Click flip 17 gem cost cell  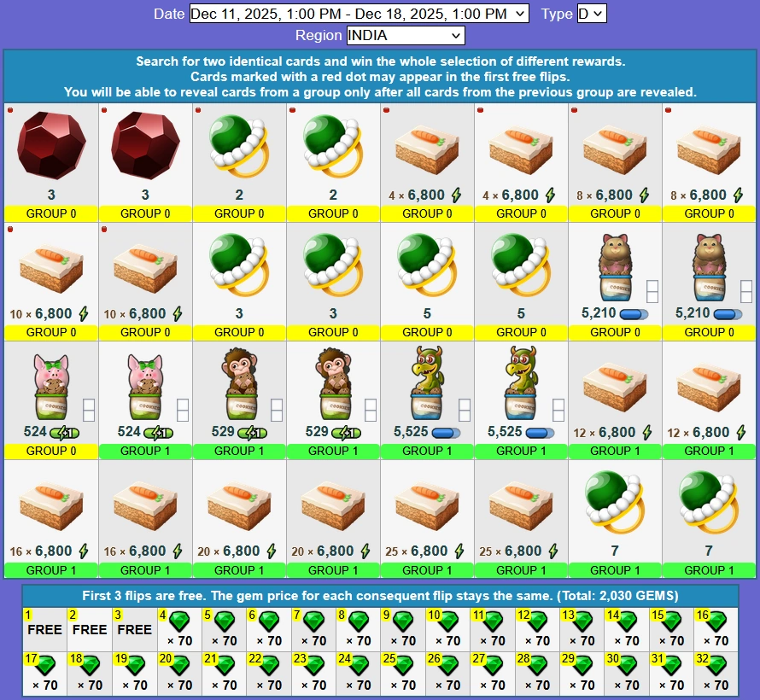point(45,674)
